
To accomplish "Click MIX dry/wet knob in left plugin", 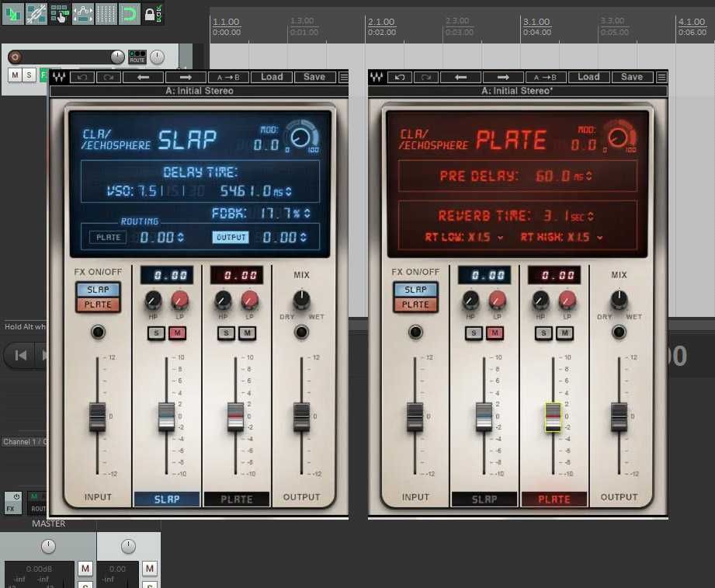I will tap(301, 299).
